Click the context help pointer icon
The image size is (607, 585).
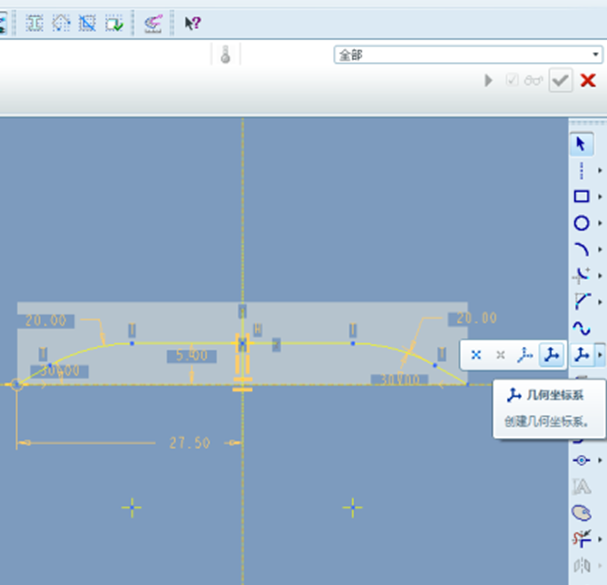coord(192,22)
